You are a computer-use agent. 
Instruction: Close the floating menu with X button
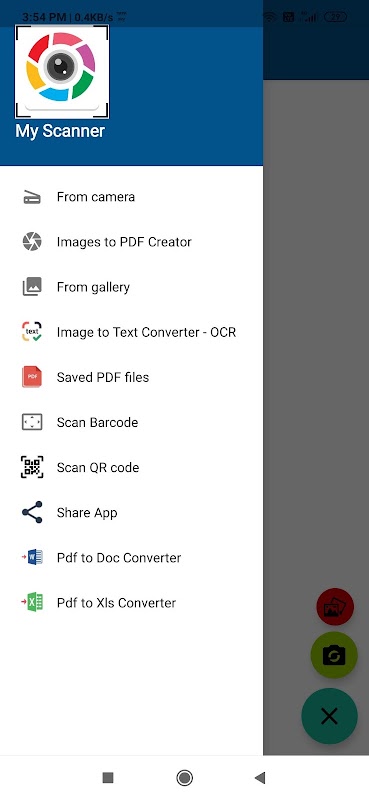pyautogui.click(x=329, y=716)
